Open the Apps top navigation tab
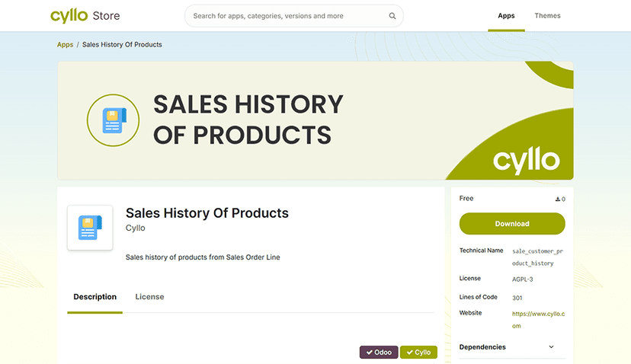Viewport: 631px width, 364px height. coord(506,16)
